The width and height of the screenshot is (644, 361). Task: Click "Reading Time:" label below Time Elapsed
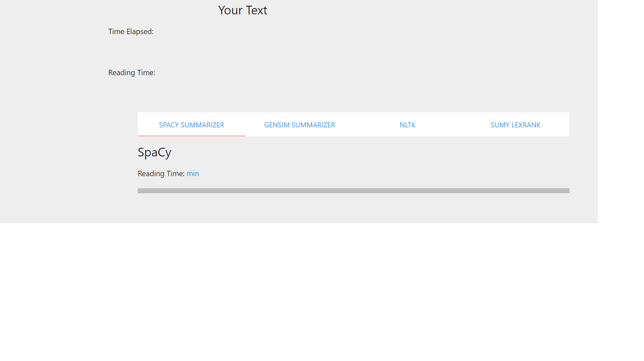[x=131, y=73]
